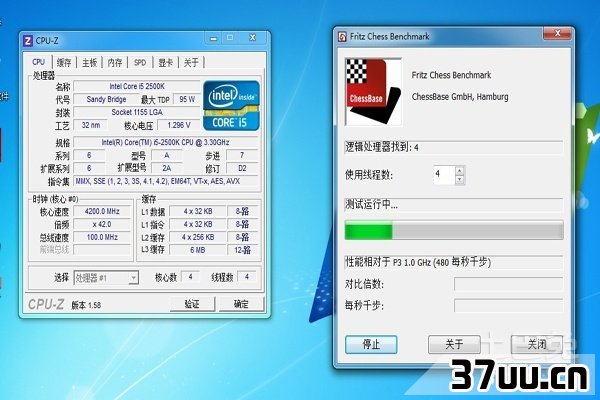Increase thread count with the up arrow
Viewport: 600px width, 400px height.
pyautogui.click(x=460, y=171)
